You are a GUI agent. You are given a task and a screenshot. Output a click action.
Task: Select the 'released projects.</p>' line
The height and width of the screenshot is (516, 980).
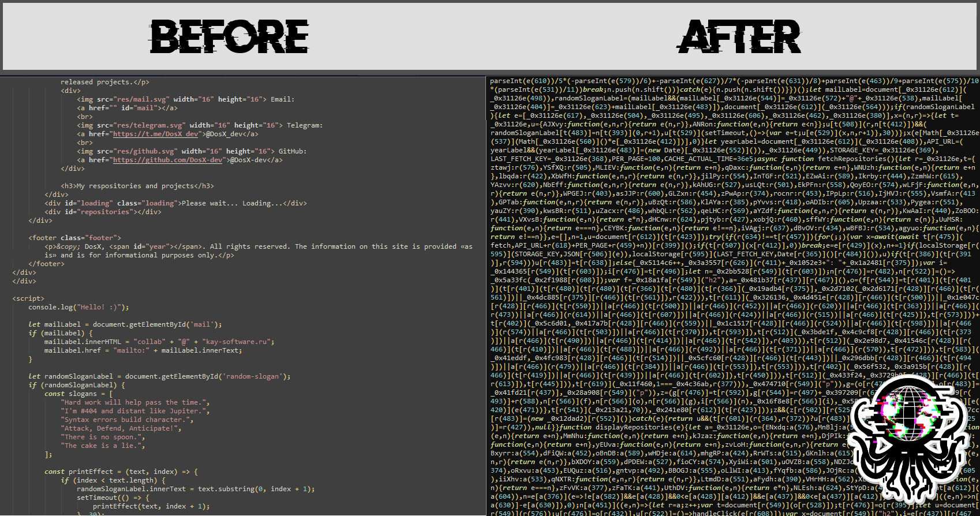pyautogui.click(x=105, y=82)
